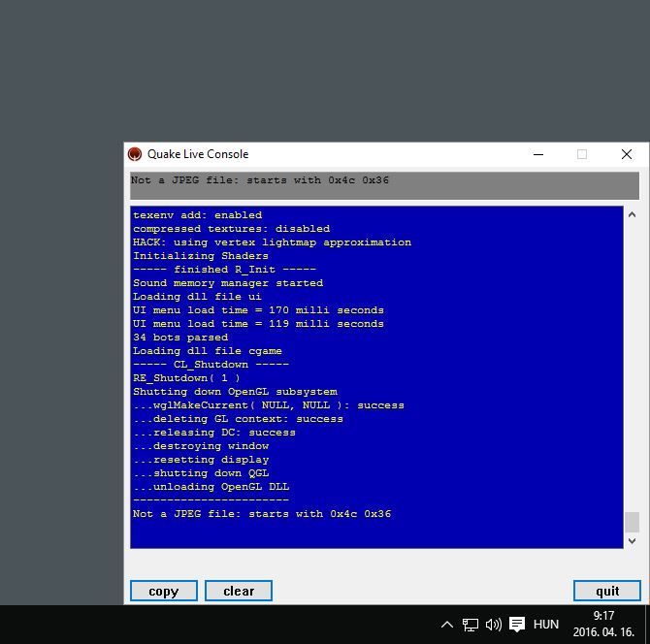The image size is (650, 644).
Task: Click 'HACK: using vertex lightmap approximation' line
Action: coord(272,242)
